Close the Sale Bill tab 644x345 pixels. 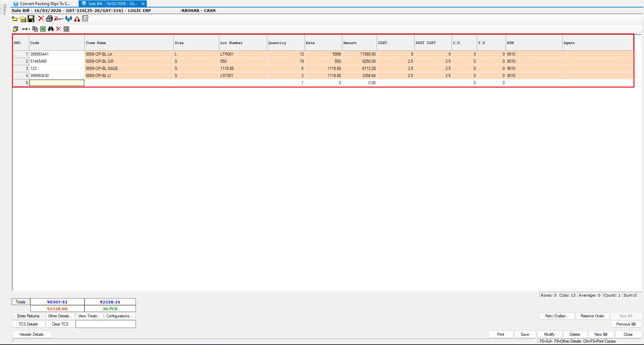pyautogui.click(x=143, y=4)
